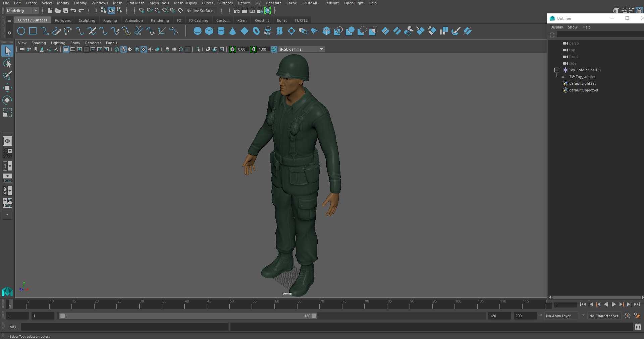Create a NURBS cone from shelf
The width and height of the screenshot is (644, 339).
(233, 31)
